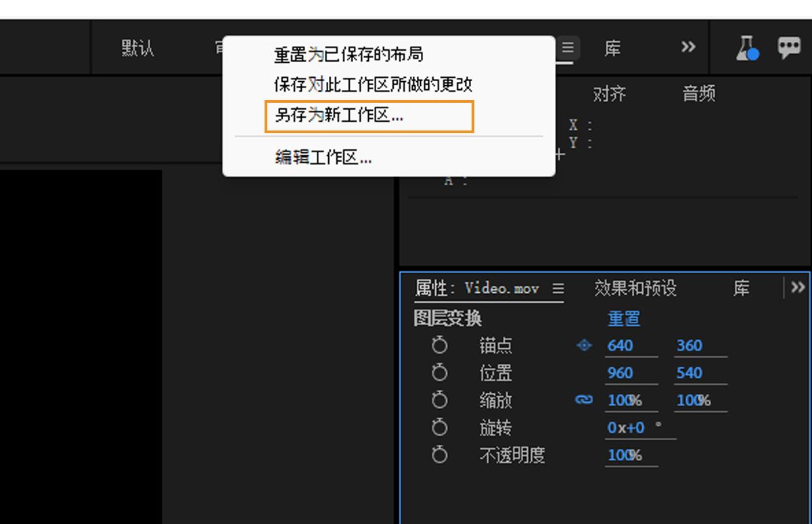Screen dimensions: 812x524
Task: Click the highlighted workspace hamburger icon top bar
Action: coord(567,47)
